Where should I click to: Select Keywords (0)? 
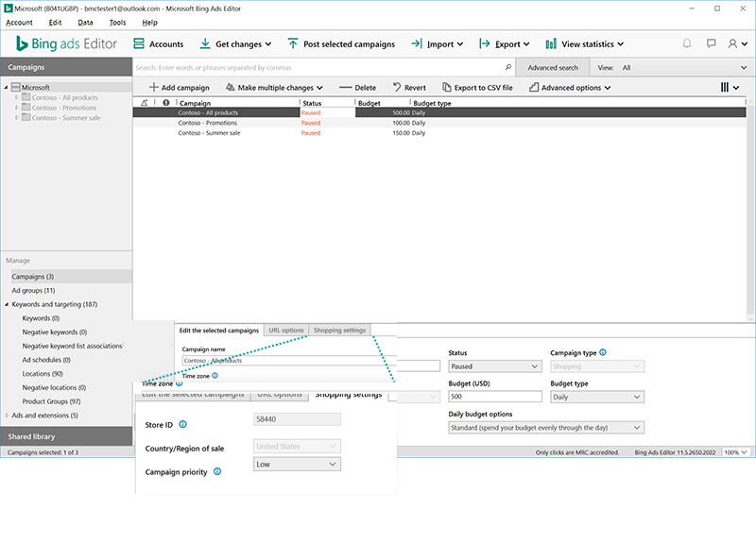tap(41, 318)
